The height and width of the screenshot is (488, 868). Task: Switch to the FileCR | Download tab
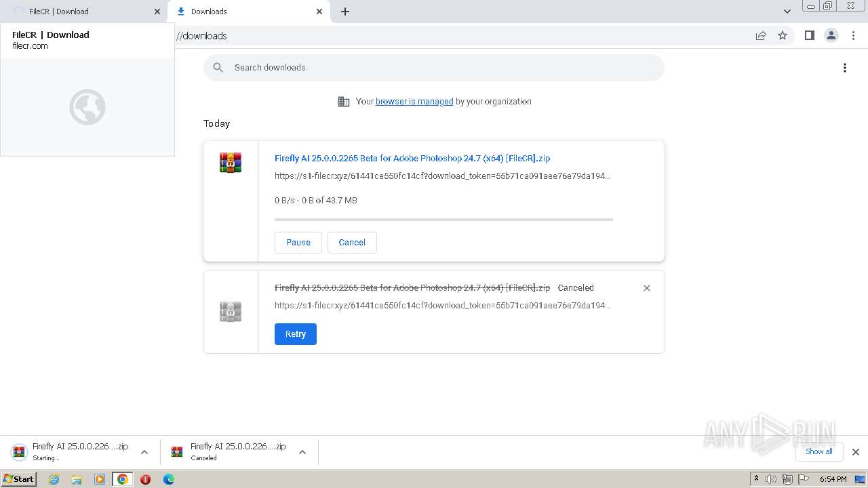pyautogui.click(x=84, y=12)
